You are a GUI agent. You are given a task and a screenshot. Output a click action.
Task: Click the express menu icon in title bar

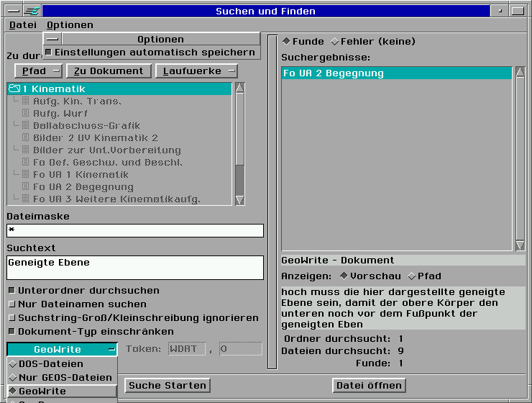[x=32, y=11]
